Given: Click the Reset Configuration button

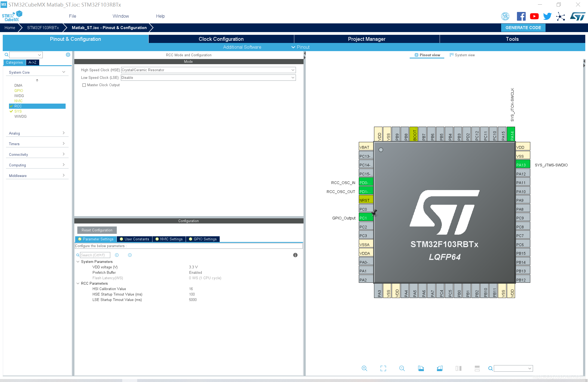Looking at the screenshot, I should coord(97,230).
